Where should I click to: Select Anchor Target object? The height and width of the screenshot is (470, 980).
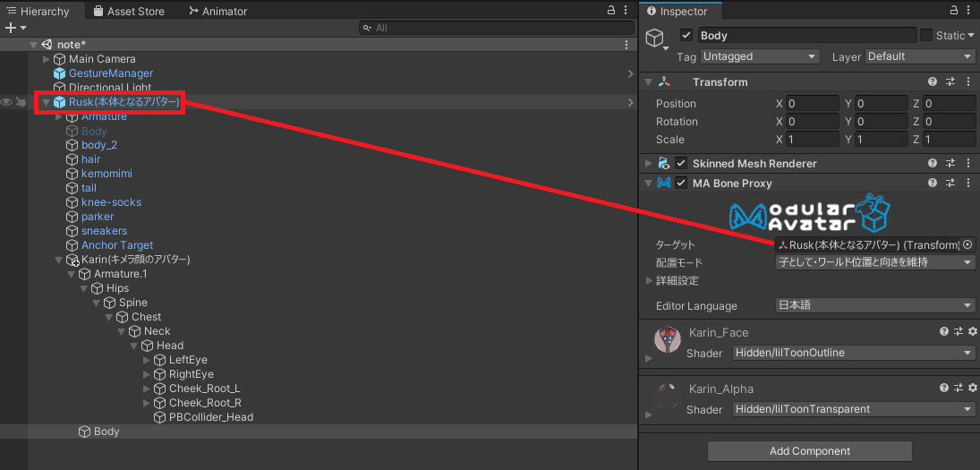117,245
